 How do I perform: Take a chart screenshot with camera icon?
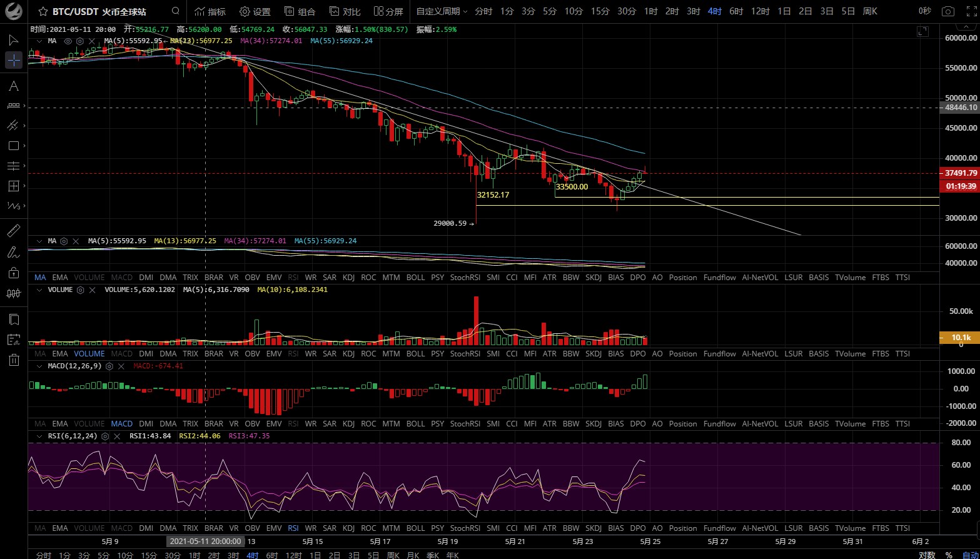point(948,11)
